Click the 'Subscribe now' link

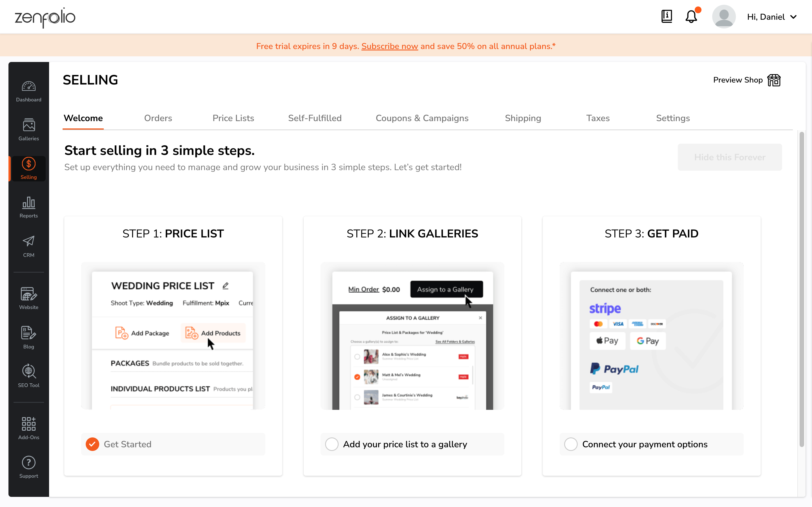[389, 46]
